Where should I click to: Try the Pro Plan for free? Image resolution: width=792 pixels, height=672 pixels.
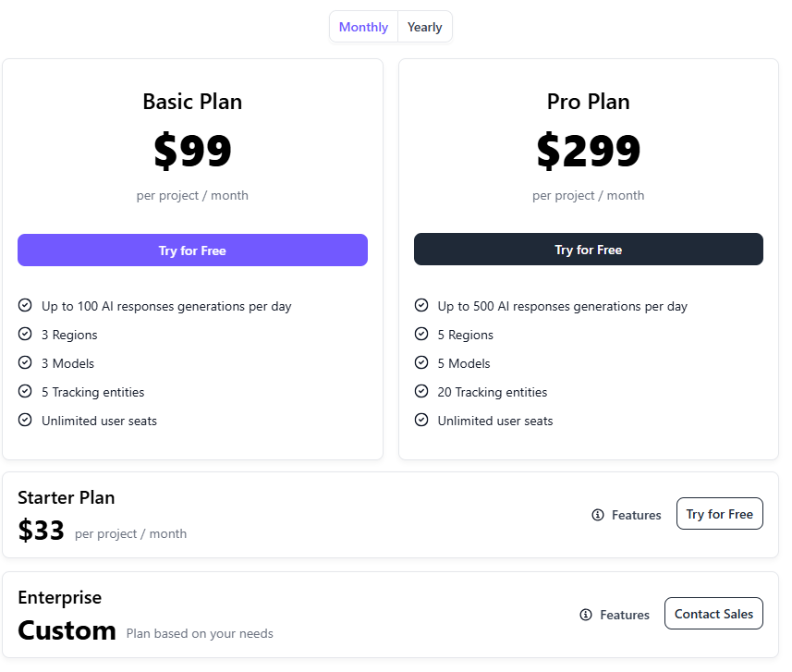(x=589, y=250)
